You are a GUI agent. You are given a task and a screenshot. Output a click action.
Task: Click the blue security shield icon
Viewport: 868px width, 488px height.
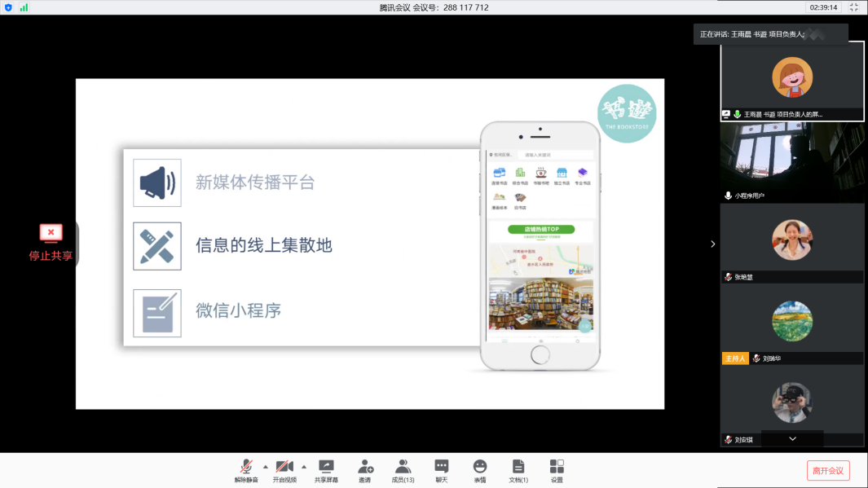tap(8, 7)
